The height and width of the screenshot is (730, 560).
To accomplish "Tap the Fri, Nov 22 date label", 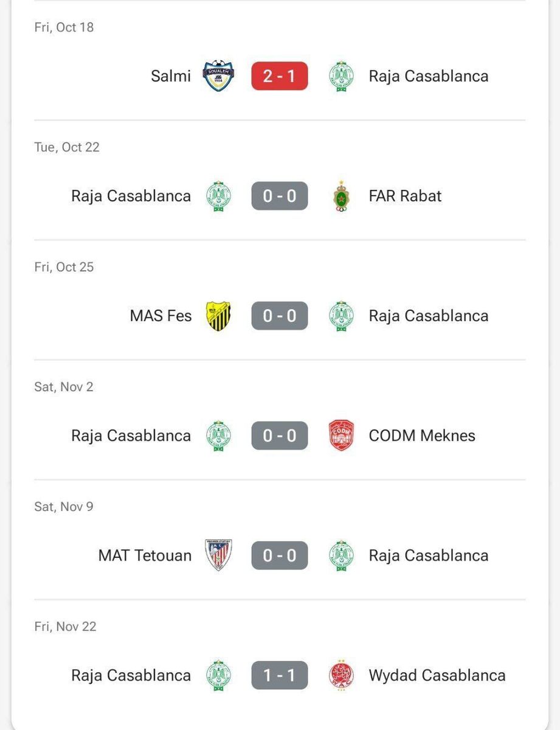I will coord(65,627).
